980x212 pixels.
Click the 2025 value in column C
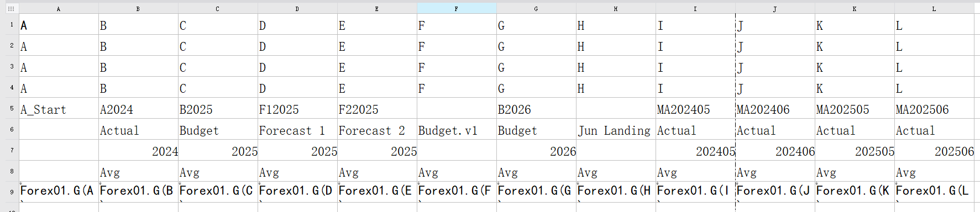(218, 151)
